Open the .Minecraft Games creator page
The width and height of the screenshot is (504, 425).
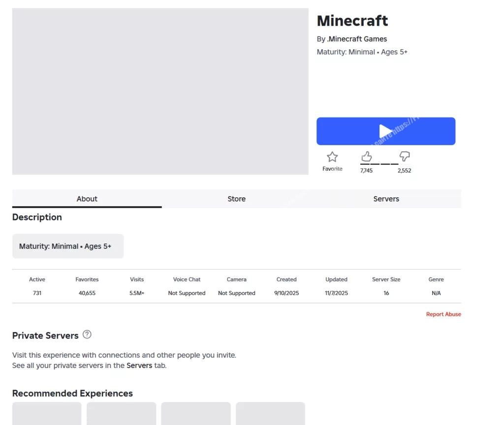[357, 39]
